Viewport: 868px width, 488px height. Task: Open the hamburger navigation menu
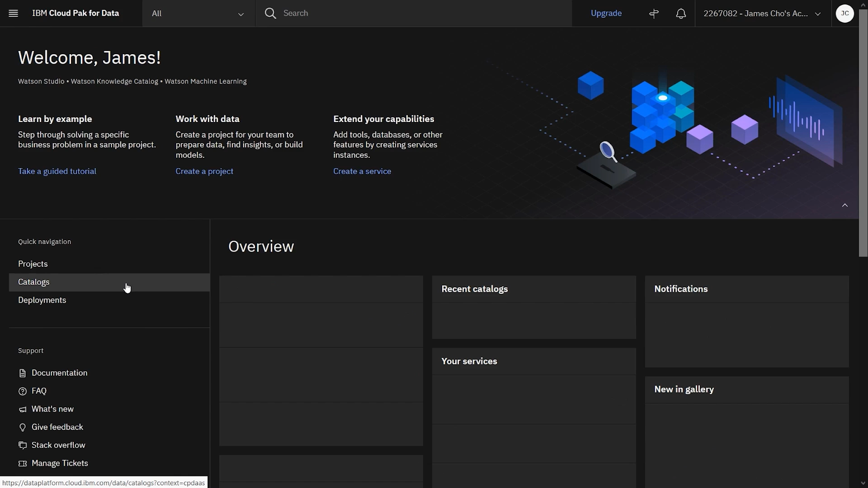[14, 13]
